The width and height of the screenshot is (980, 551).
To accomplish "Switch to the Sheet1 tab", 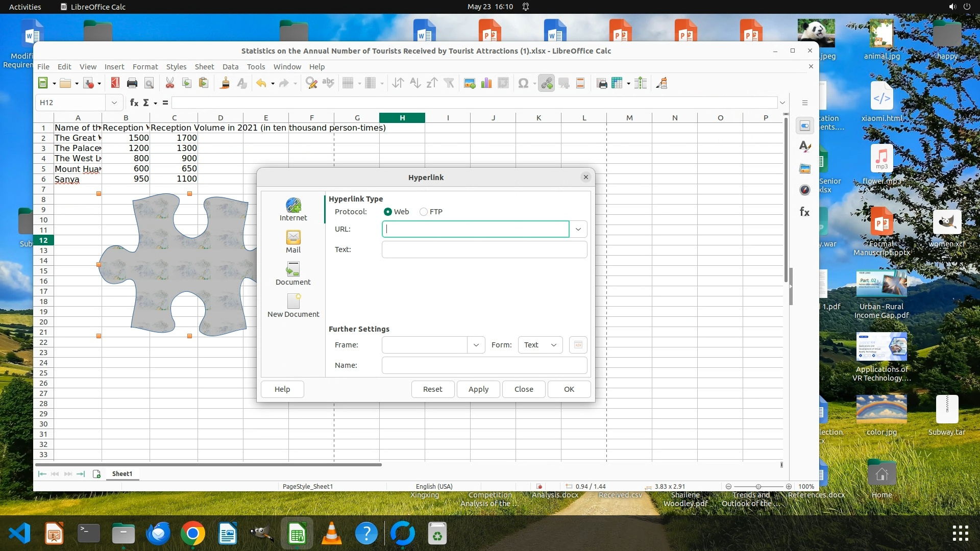I will click(122, 474).
